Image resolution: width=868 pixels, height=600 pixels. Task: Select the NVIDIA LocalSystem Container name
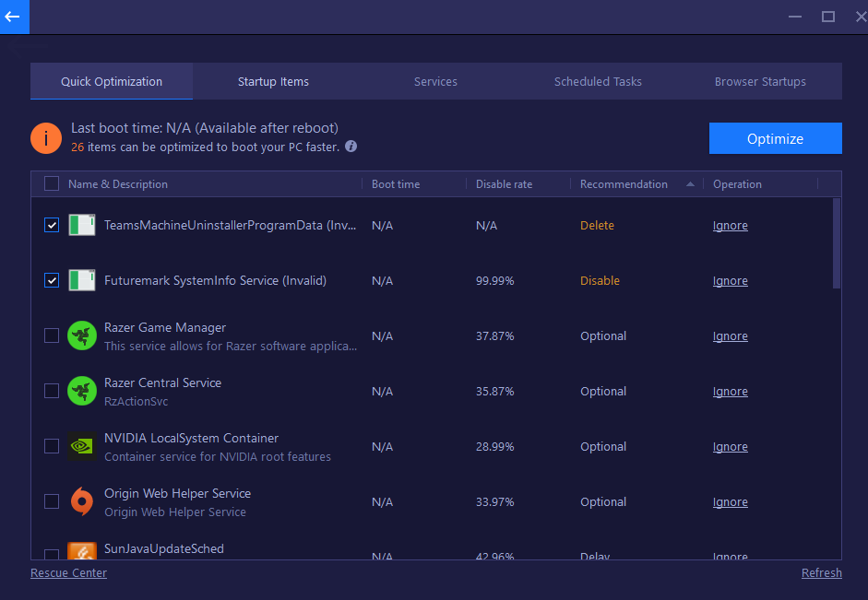pyautogui.click(x=191, y=438)
